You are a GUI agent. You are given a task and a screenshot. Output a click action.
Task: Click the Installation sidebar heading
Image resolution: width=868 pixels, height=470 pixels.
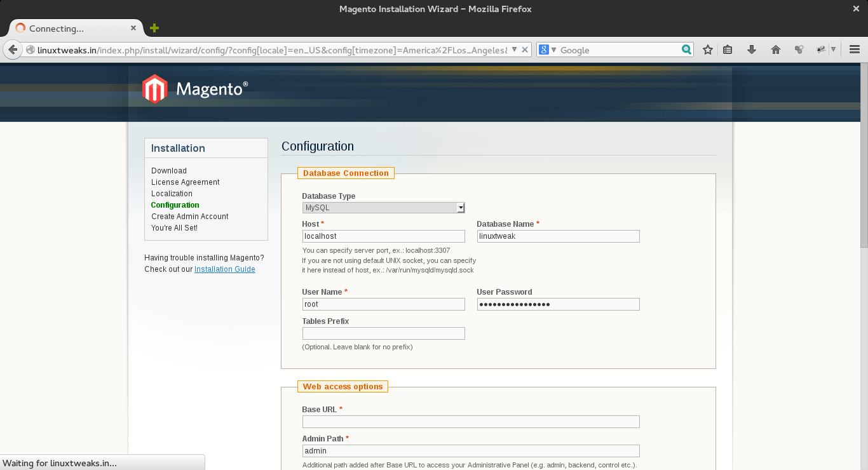(178, 148)
